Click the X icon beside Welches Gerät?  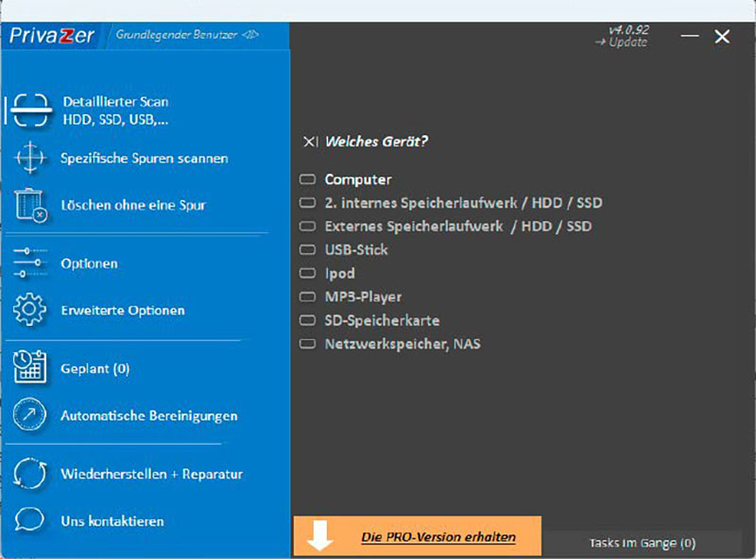click(x=311, y=142)
